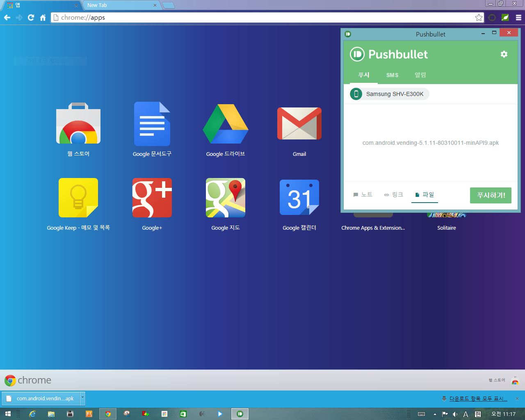
Task: Expand the downloaded apk options arrow
Action: (82, 398)
